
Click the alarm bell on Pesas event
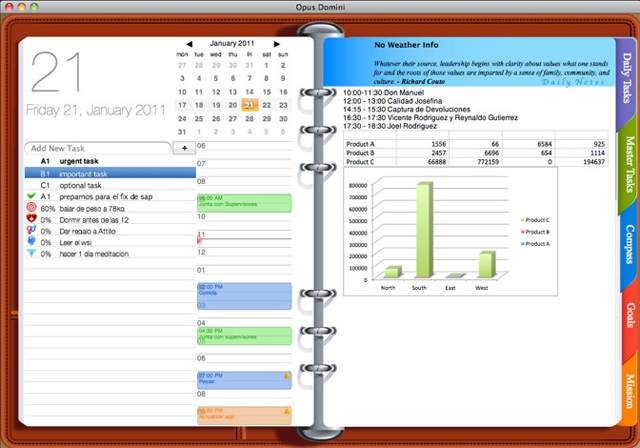(287, 376)
